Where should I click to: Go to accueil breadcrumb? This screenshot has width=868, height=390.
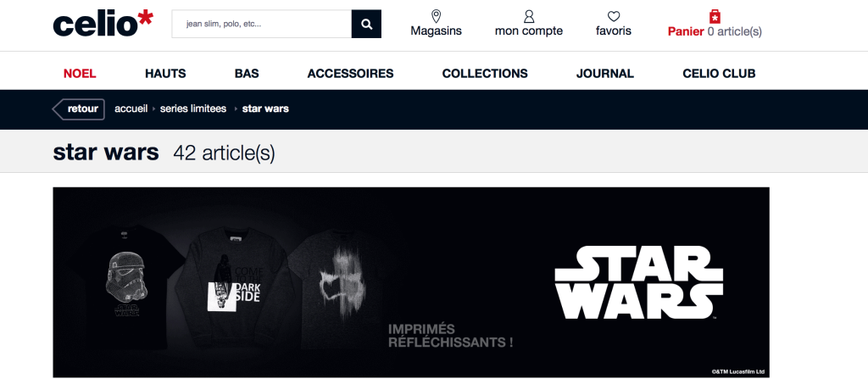click(x=131, y=109)
